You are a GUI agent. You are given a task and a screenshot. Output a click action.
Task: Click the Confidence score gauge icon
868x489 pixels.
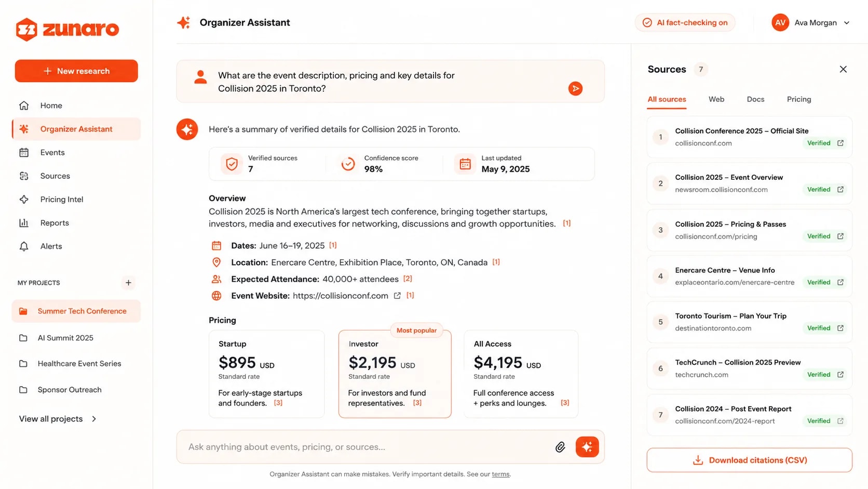click(348, 164)
